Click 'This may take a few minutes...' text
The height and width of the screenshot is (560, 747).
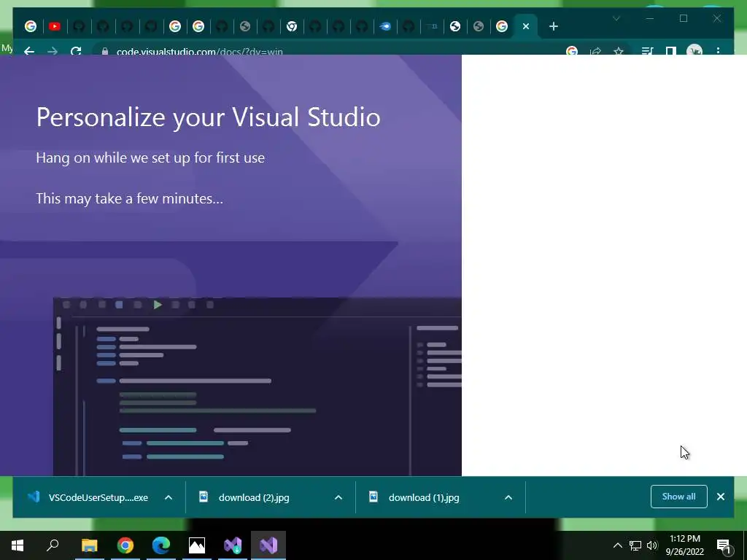coord(130,198)
